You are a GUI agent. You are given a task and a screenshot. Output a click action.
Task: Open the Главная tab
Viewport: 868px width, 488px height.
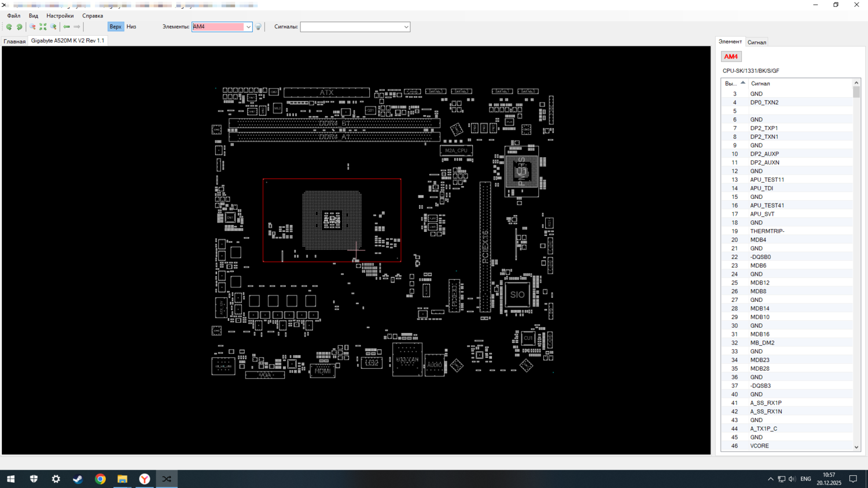[14, 41]
